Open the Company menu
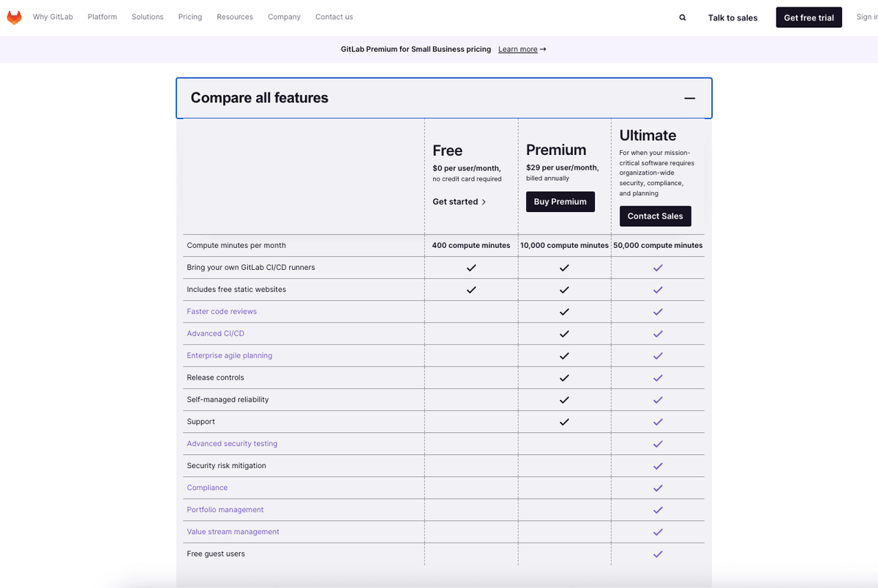 coord(284,17)
